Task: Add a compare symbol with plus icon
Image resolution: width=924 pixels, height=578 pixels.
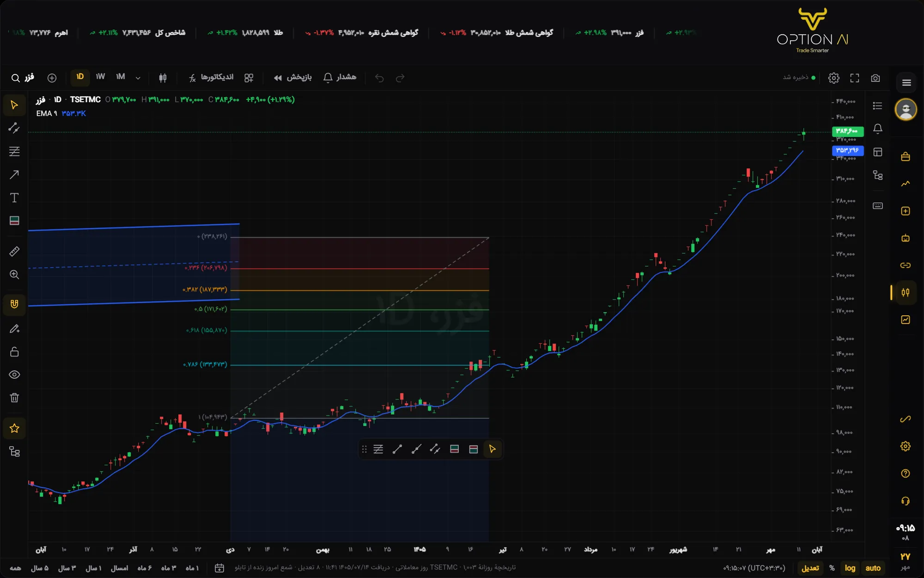Action: pos(52,78)
